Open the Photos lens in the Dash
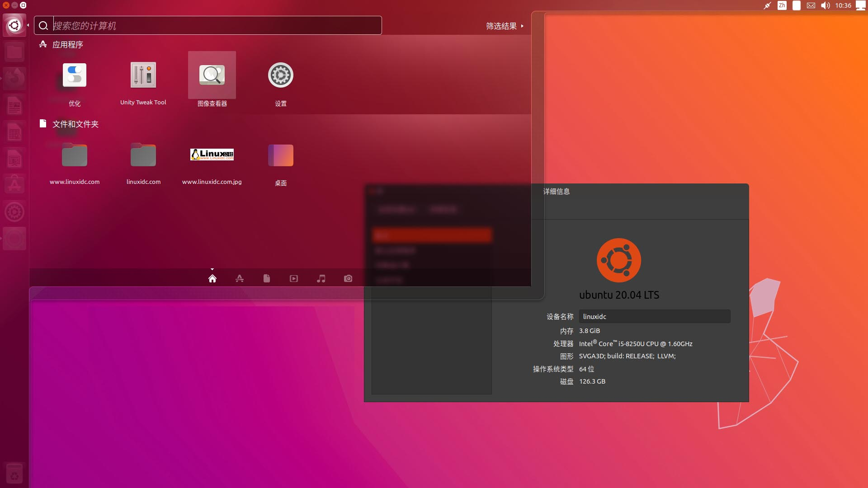 348,278
